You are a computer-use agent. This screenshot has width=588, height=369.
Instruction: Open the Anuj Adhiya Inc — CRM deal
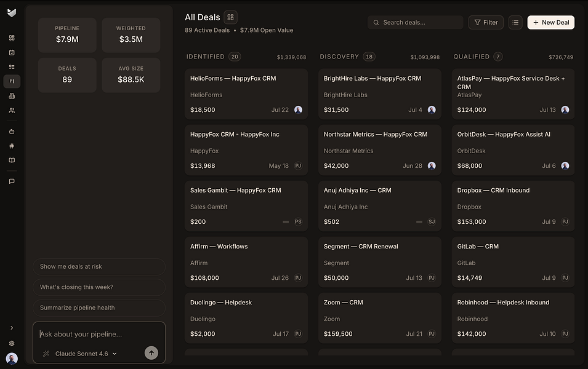coord(380,206)
